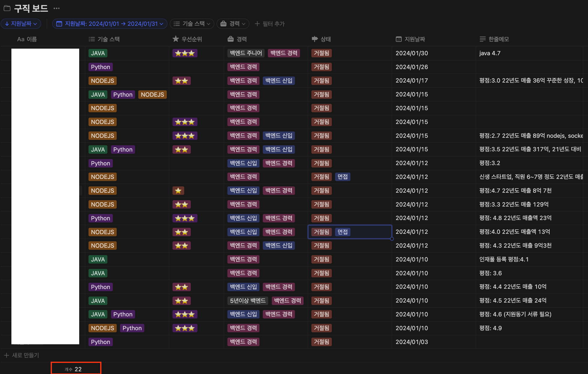Click the briefcase icon in 경력 column header
The image size is (588, 374).
click(x=230, y=39)
